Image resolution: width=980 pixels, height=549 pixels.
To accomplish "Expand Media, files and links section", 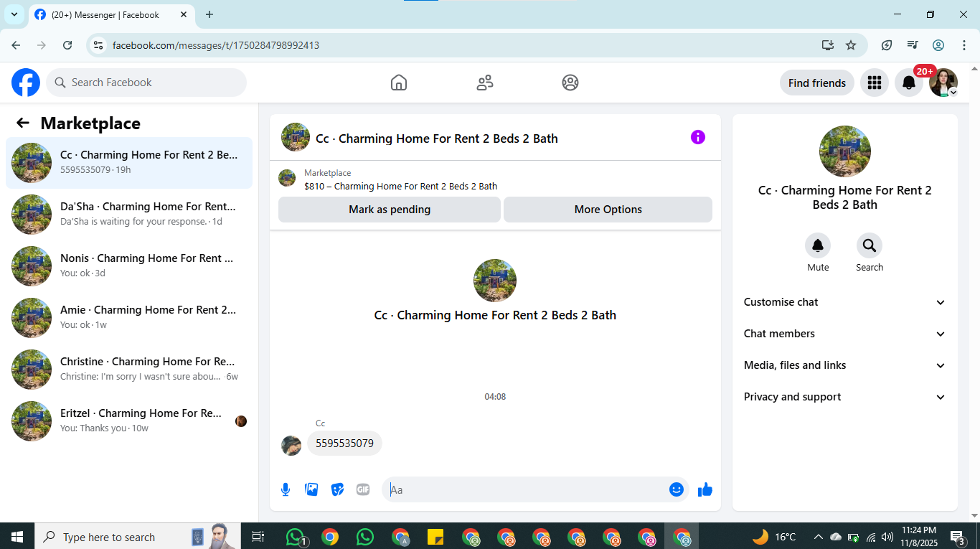I will tap(845, 365).
